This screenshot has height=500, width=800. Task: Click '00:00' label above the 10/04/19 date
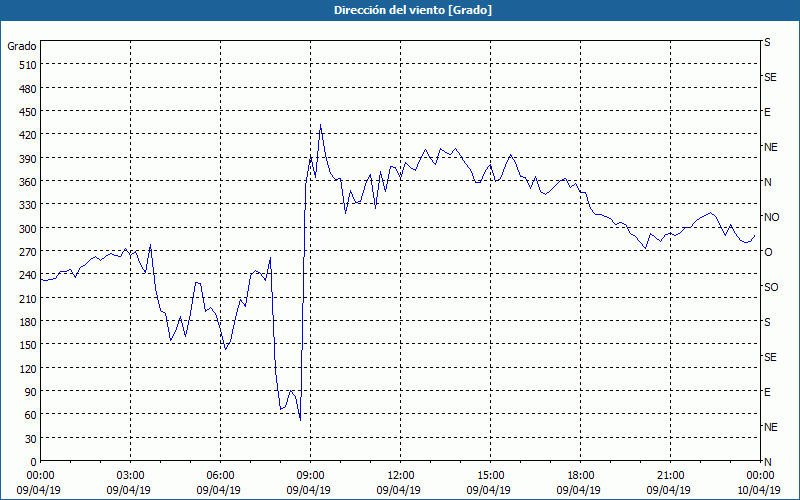(760, 476)
